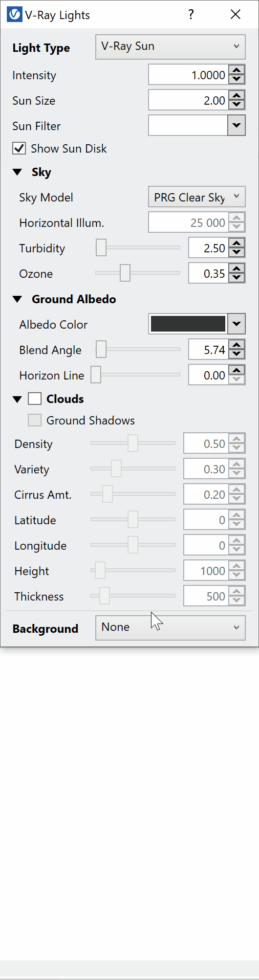
Task: Decrease Sun Size using the down arrow
Action: point(237,105)
